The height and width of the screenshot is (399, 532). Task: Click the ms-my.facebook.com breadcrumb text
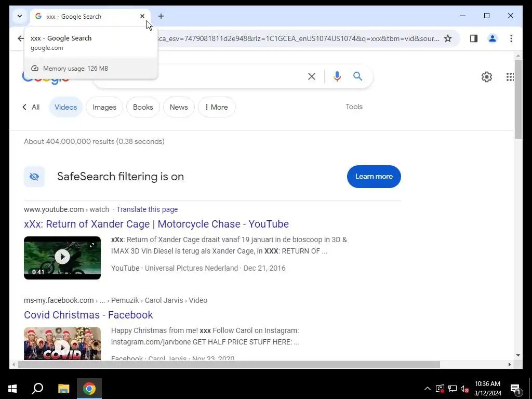point(59,300)
